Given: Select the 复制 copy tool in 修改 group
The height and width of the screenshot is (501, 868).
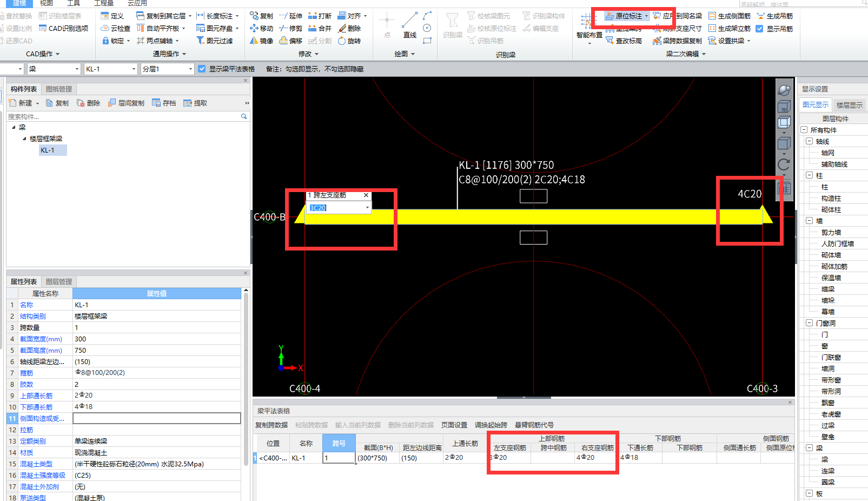Looking at the screenshot, I should pyautogui.click(x=261, y=16).
